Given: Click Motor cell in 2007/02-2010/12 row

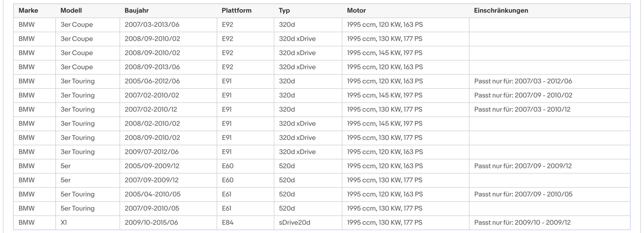Looking at the screenshot, I should tap(406, 110).
